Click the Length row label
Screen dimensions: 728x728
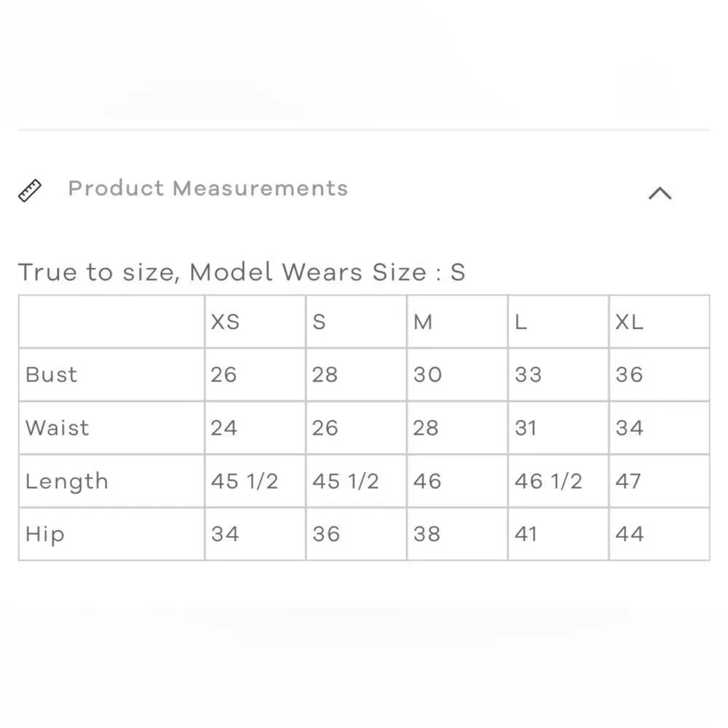[x=66, y=481]
